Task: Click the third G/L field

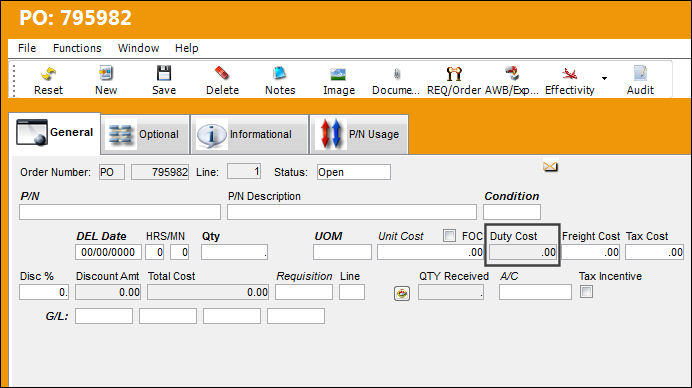Action: pos(232,316)
